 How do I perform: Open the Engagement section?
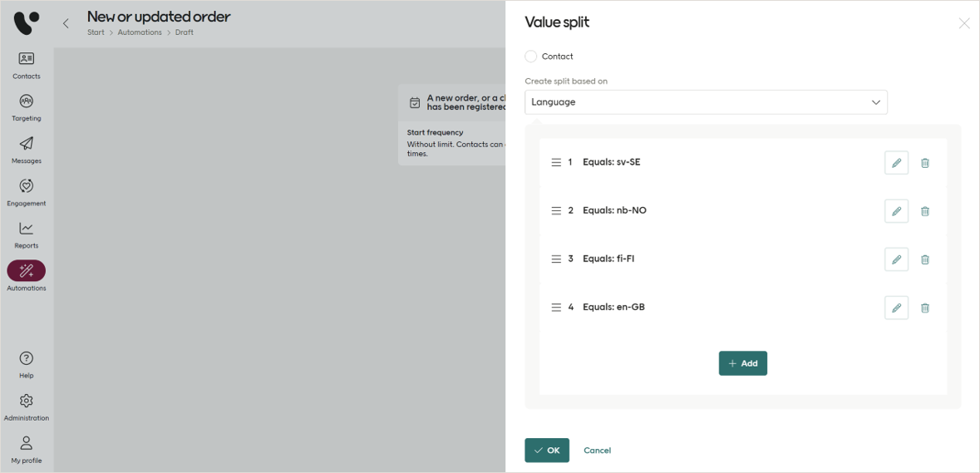[x=27, y=193]
